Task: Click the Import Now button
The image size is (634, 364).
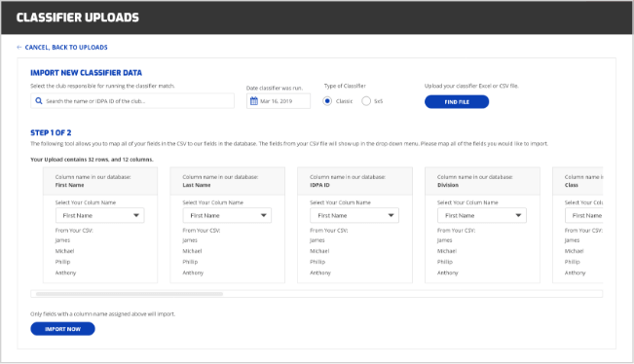Action: click(62, 329)
